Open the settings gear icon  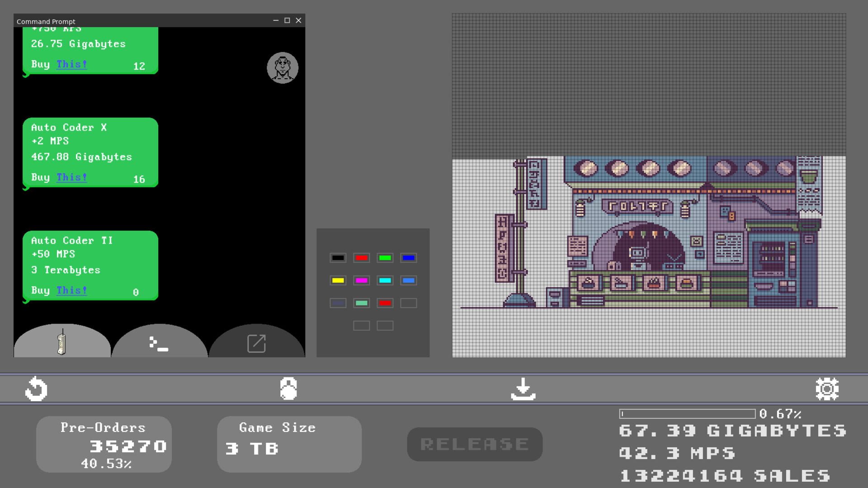pyautogui.click(x=827, y=388)
